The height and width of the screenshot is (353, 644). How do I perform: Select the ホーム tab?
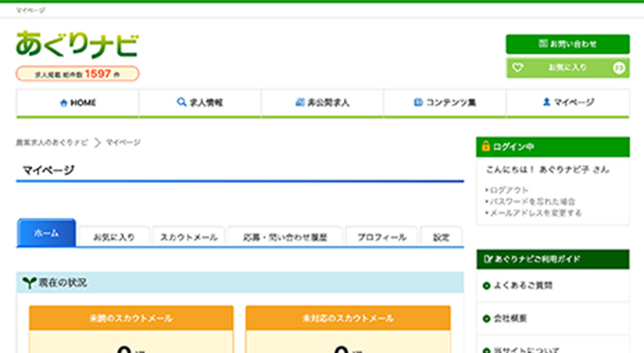click(x=46, y=233)
